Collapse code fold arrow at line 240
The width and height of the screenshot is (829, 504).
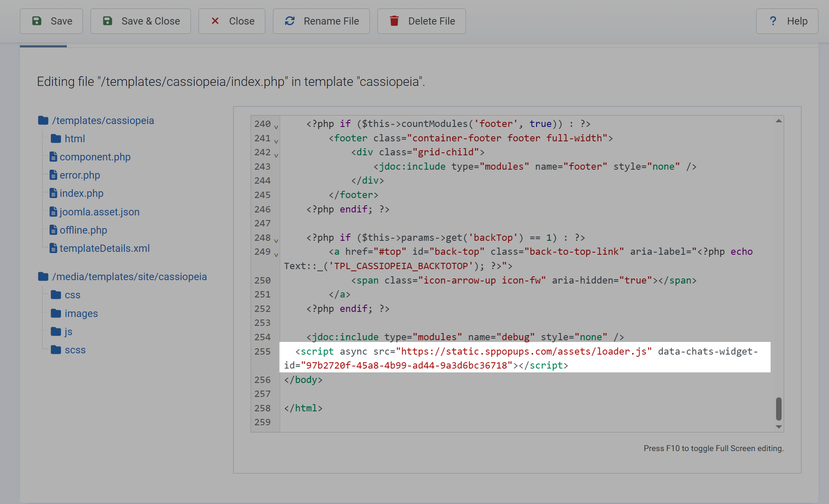click(x=276, y=127)
